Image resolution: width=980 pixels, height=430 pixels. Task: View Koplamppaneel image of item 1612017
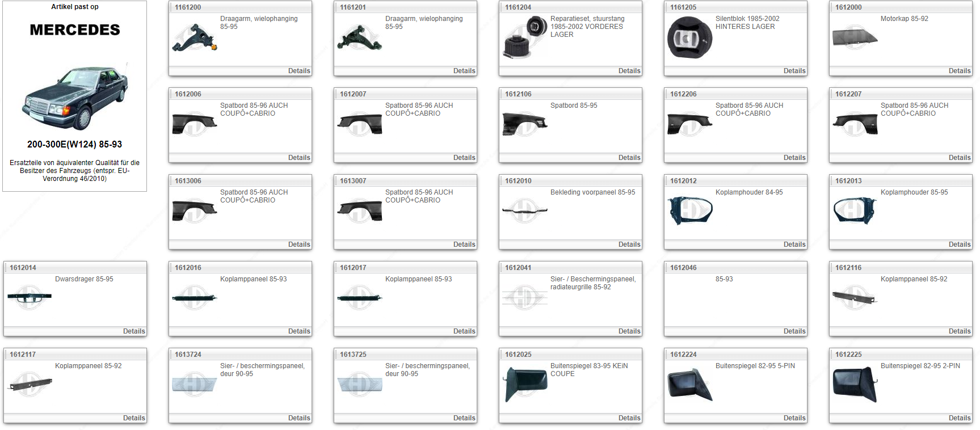point(360,298)
